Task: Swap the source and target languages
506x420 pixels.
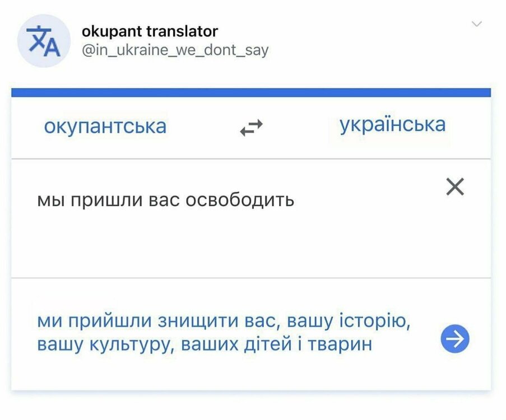Action: pyautogui.click(x=251, y=129)
